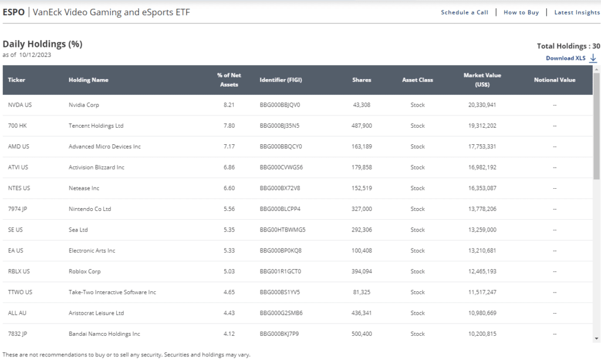Click the FIGI BBG000G2SMB6 cell
Screen dimensions: 601x364
(x=281, y=313)
